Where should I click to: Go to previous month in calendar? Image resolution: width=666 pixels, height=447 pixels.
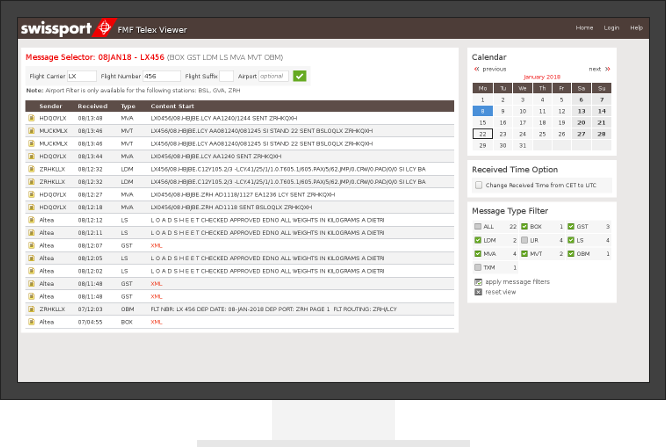[x=489, y=69]
